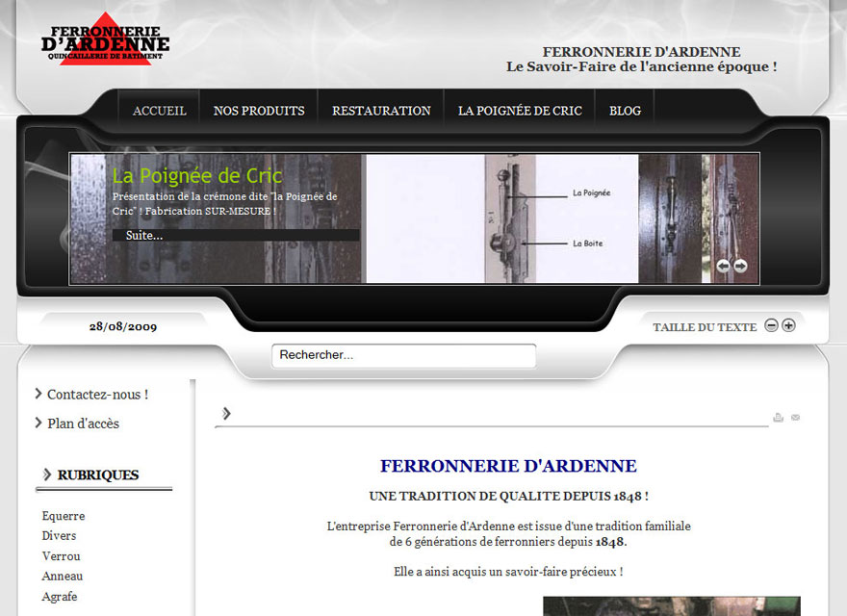
Task: Click the print icon above the article
Action: click(778, 418)
